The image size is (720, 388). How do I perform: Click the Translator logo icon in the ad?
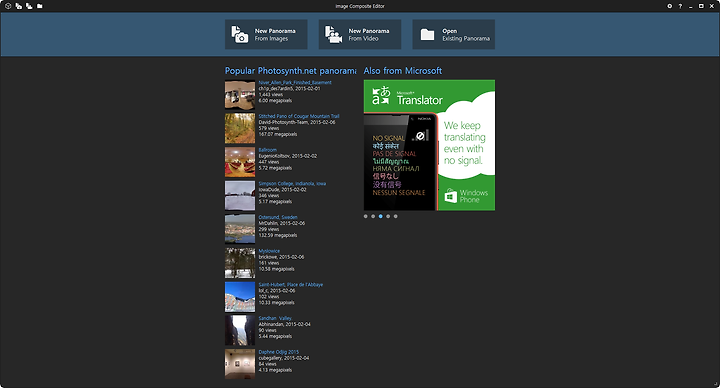pos(381,96)
